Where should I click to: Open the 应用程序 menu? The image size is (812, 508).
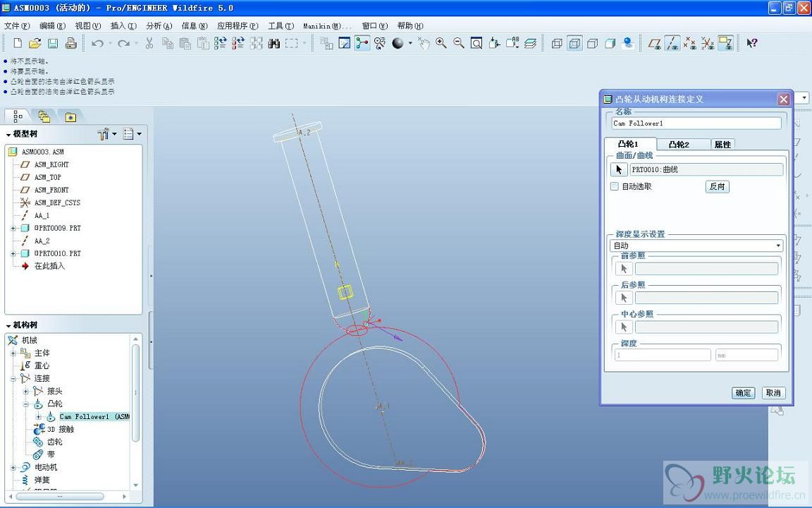pyautogui.click(x=238, y=26)
